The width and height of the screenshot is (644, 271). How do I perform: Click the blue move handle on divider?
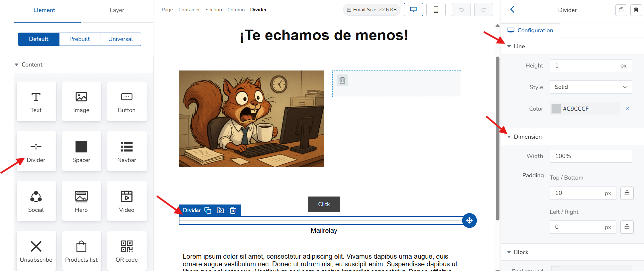click(469, 220)
